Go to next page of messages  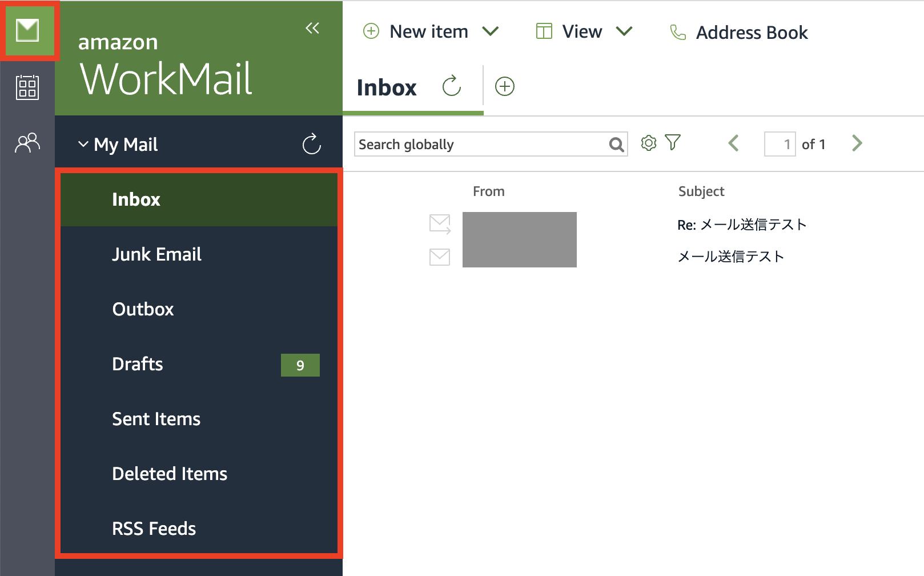[x=857, y=143]
